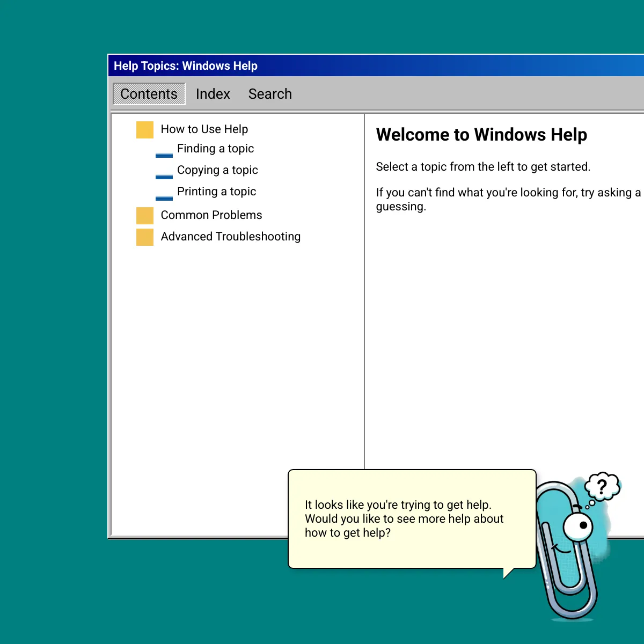Open the Finding a topic entry
Screen dimensions: 644x644
pos(215,149)
